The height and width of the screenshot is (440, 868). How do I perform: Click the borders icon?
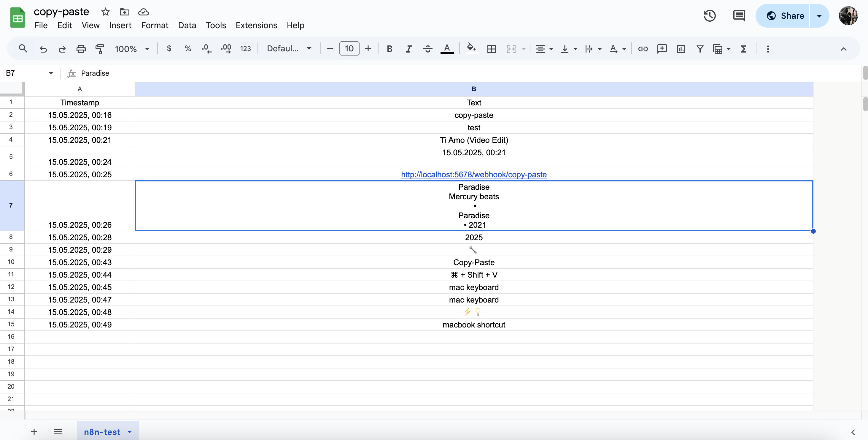491,49
